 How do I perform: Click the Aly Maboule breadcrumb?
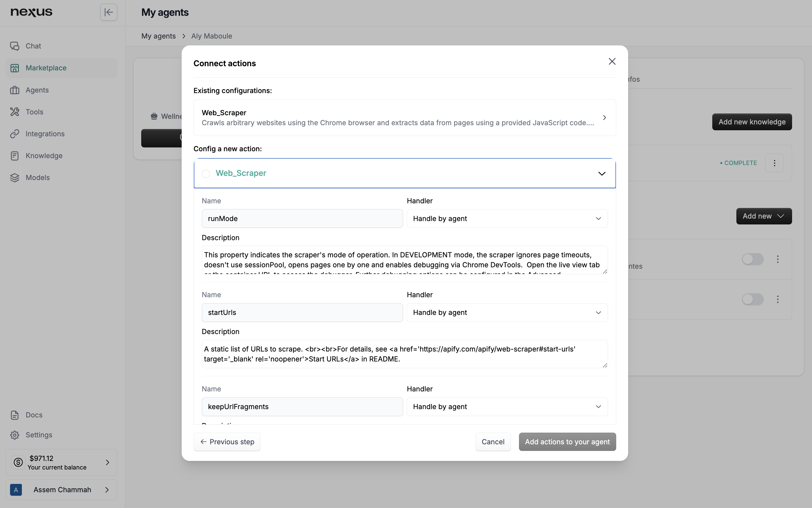(212, 36)
